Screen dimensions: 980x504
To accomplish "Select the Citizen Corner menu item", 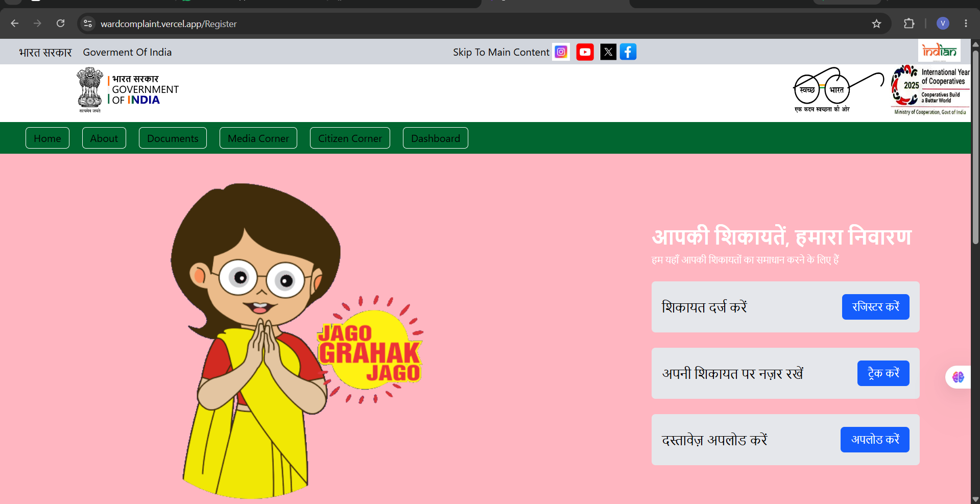I will (x=350, y=138).
